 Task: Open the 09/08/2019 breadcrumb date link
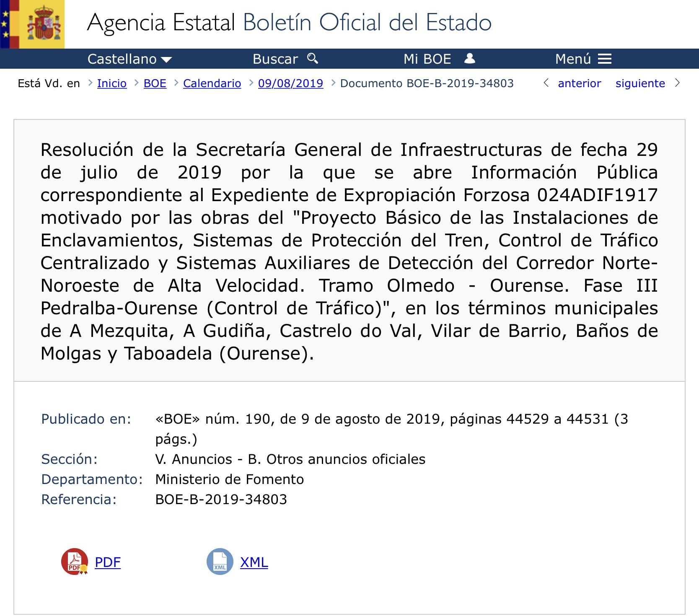point(291,83)
